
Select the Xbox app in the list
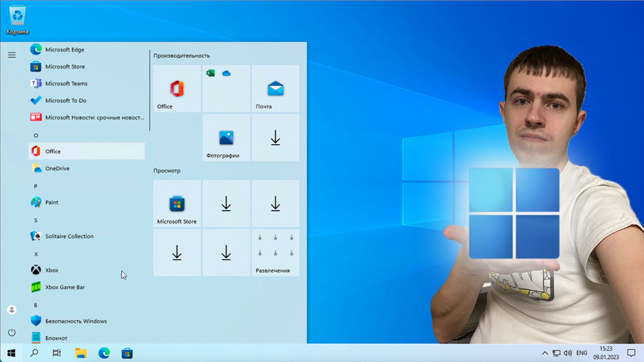click(51, 270)
